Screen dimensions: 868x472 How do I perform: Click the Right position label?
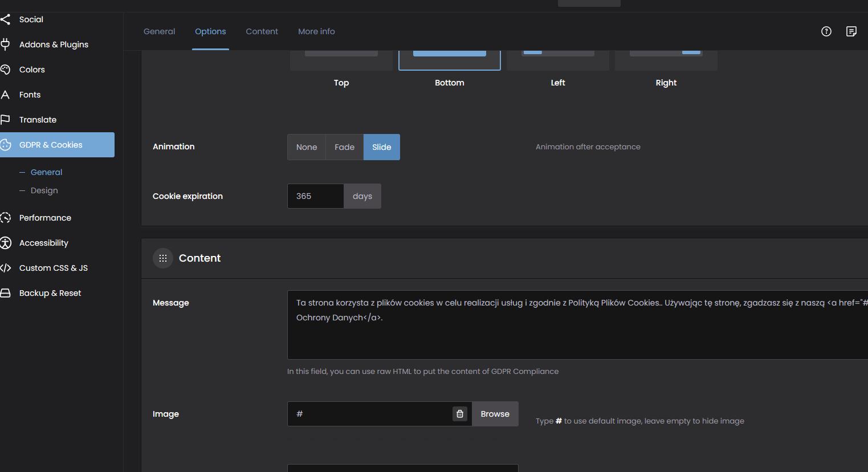[x=666, y=83]
